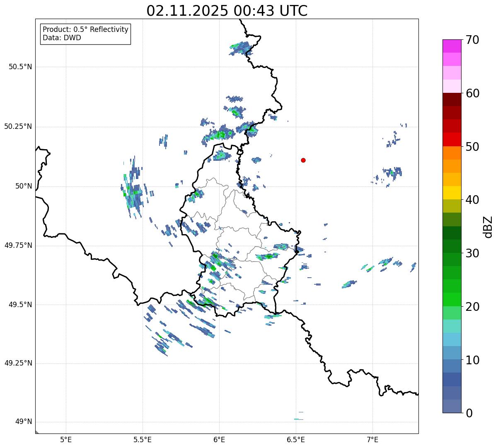This screenshot has height=448, width=498.
Task: Click the 49.5°N latitude label
Action: 20,305
